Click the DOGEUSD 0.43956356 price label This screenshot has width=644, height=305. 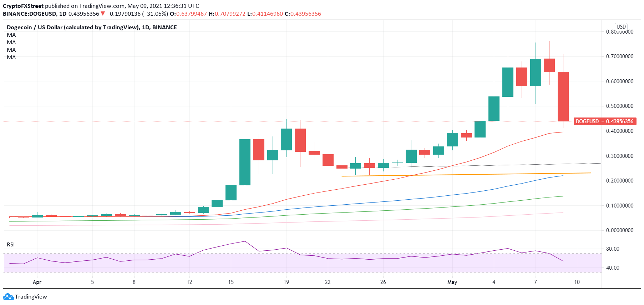click(605, 121)
